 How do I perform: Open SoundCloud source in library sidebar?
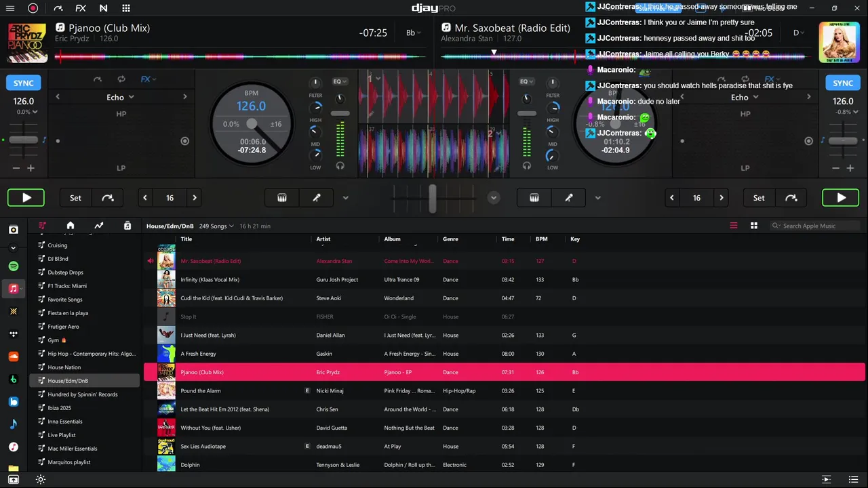(x=14, y=357)
